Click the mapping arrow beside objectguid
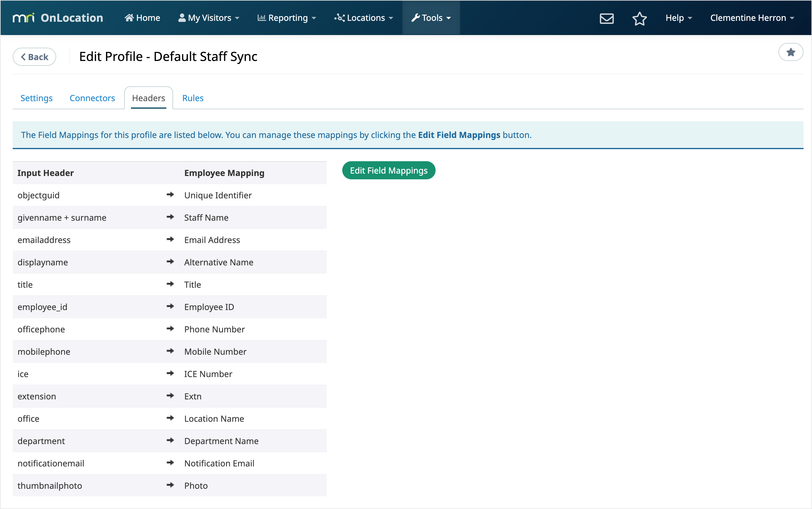The height and width of the screenshot is (509, 812). pyautogui.click(x=170, y=195)
